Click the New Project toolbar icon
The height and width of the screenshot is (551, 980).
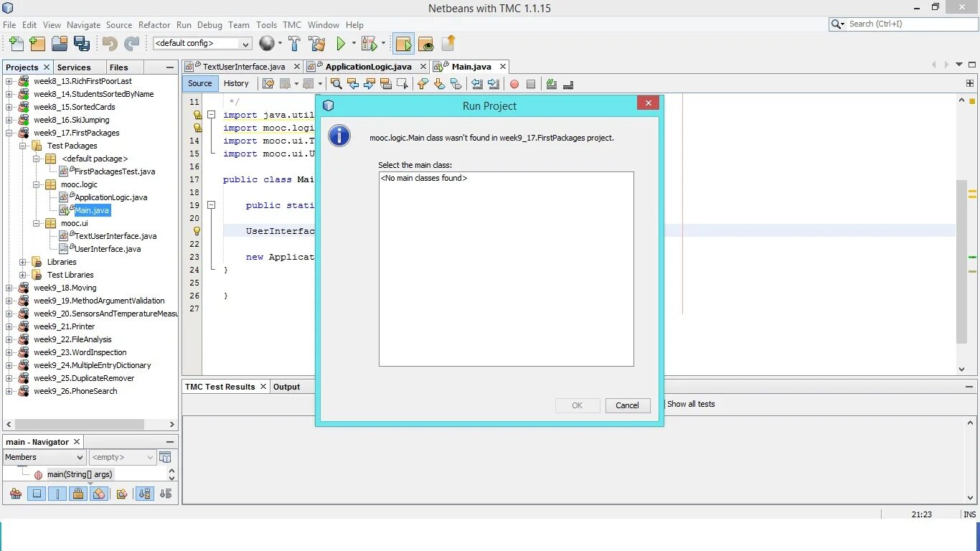tap(38, 44)
